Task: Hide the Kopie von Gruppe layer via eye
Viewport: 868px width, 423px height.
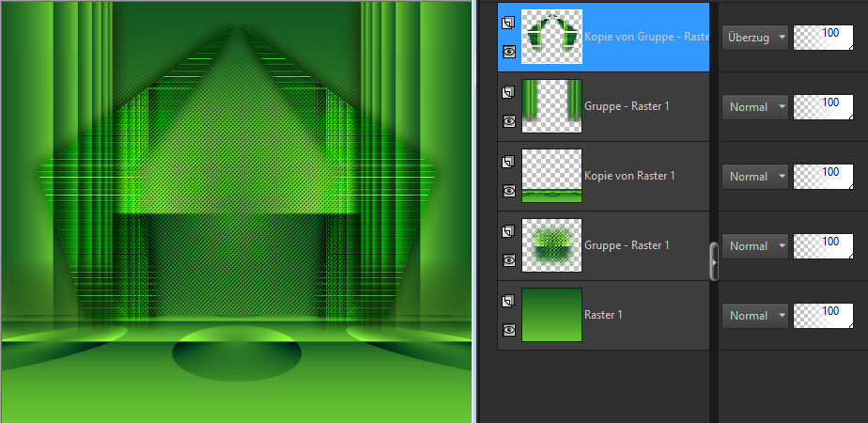Action: click(x=509, y=52)
